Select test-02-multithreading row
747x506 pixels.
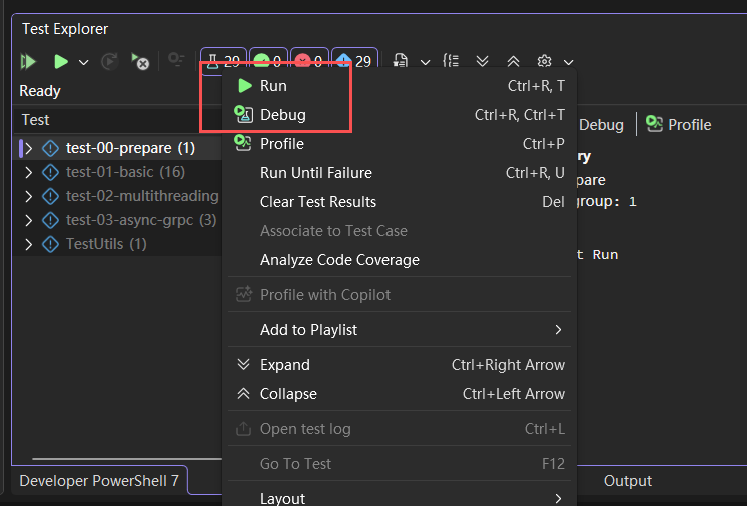(x=119, y=196)
